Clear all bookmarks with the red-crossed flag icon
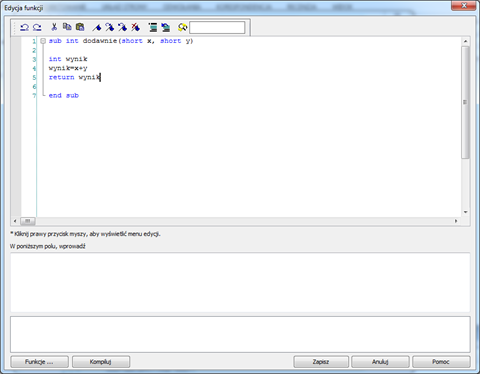Image resolution: width=480 pixels, height=374 pixels. pos(135,27)
